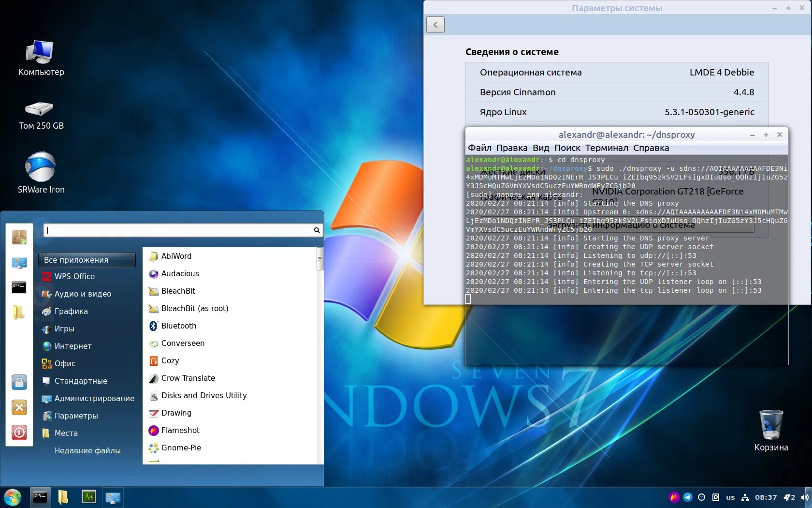
Task: Launch BleachBit (as root)
Action: click(x=231, y=308)
